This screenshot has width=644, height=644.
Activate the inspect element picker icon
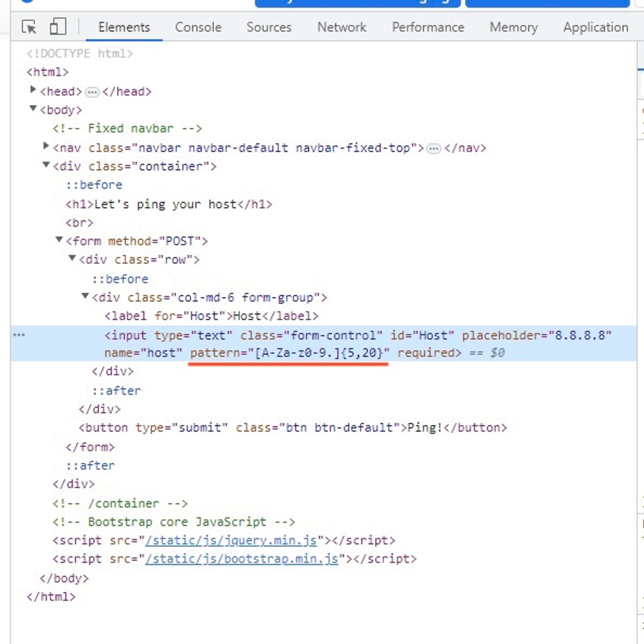[x=29, y=27]
